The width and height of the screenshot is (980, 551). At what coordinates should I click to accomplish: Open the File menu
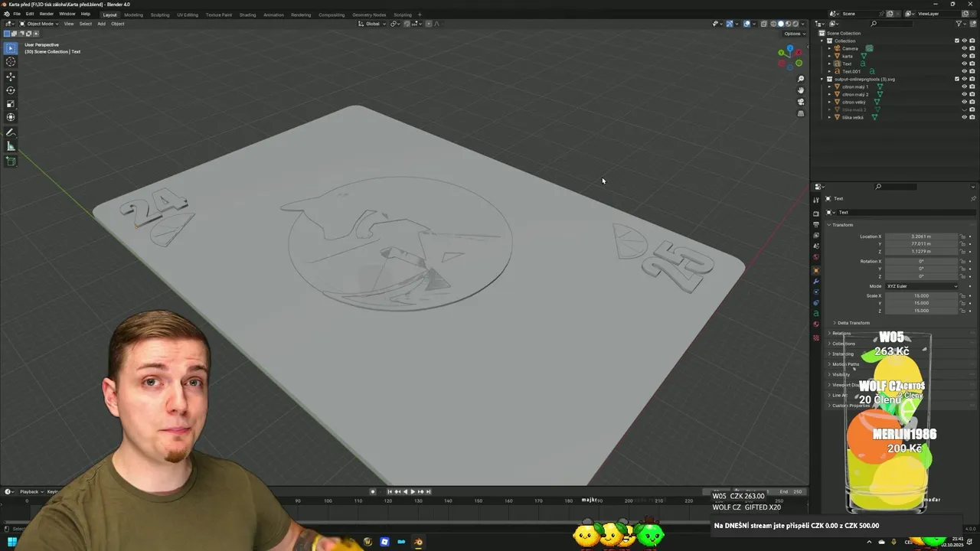tap(17, 14)
